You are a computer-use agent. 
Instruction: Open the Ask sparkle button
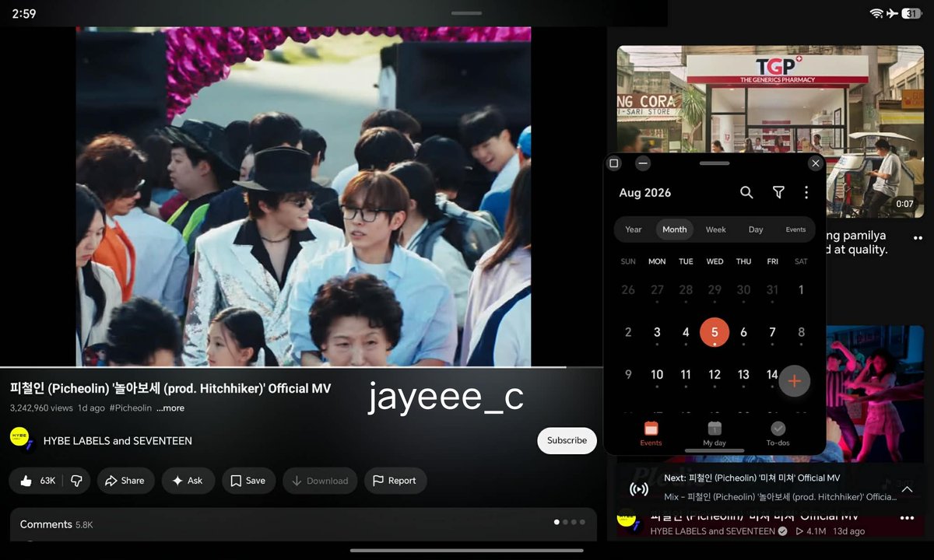tap(188, 481)
